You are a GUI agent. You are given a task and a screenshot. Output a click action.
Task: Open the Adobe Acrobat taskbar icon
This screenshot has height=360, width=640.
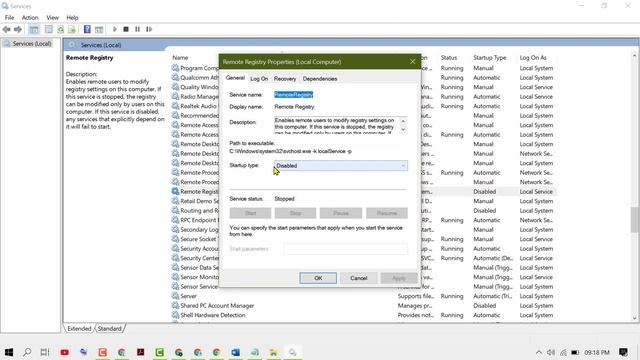click(140, 352)
